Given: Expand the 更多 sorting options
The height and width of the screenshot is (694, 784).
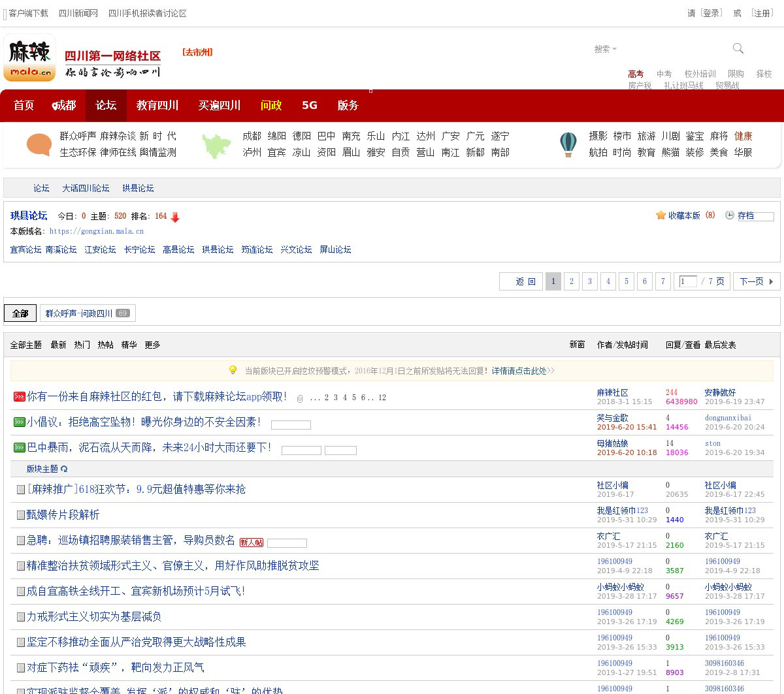Looking at the screenshot, I should point(152,345).
